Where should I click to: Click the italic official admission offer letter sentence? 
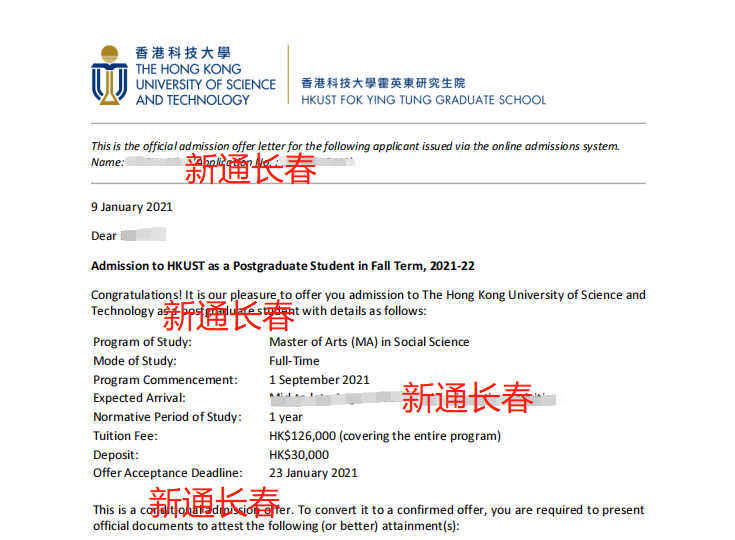[355, 146]
